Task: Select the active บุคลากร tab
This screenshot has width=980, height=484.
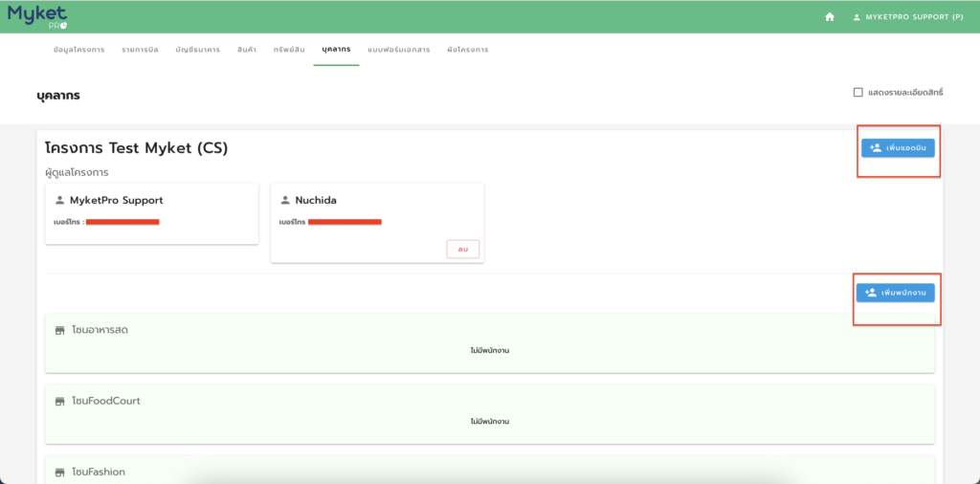Action: [x=336, y=50]
